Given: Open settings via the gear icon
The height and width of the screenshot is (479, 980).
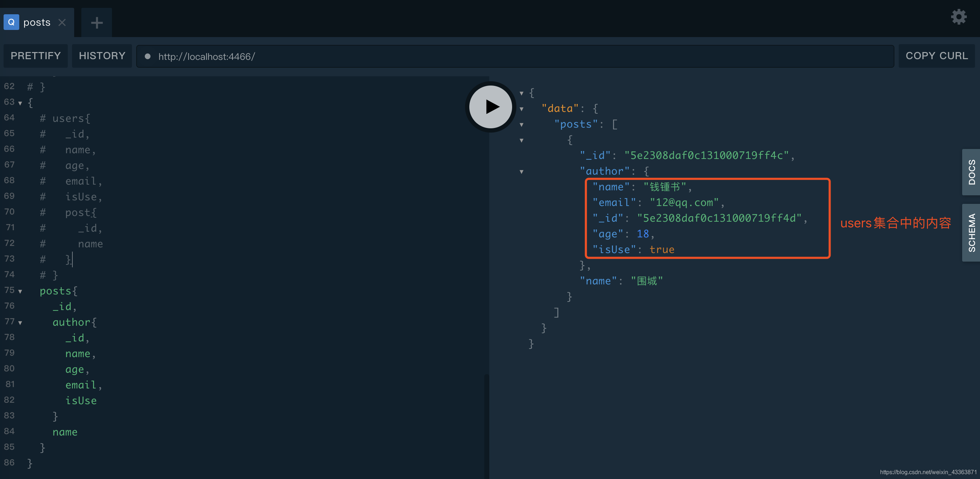Looking at the screenshot, I should point(958,17).
